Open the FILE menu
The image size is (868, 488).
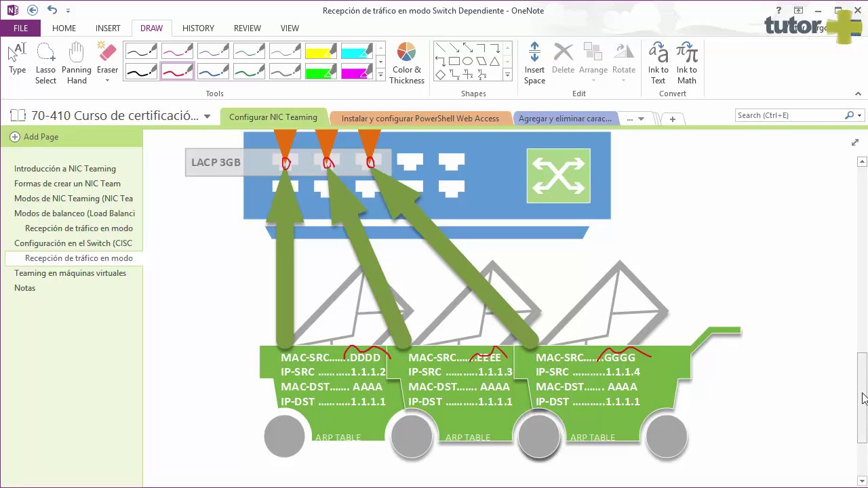pyautogui.click(x=20, y=28)
